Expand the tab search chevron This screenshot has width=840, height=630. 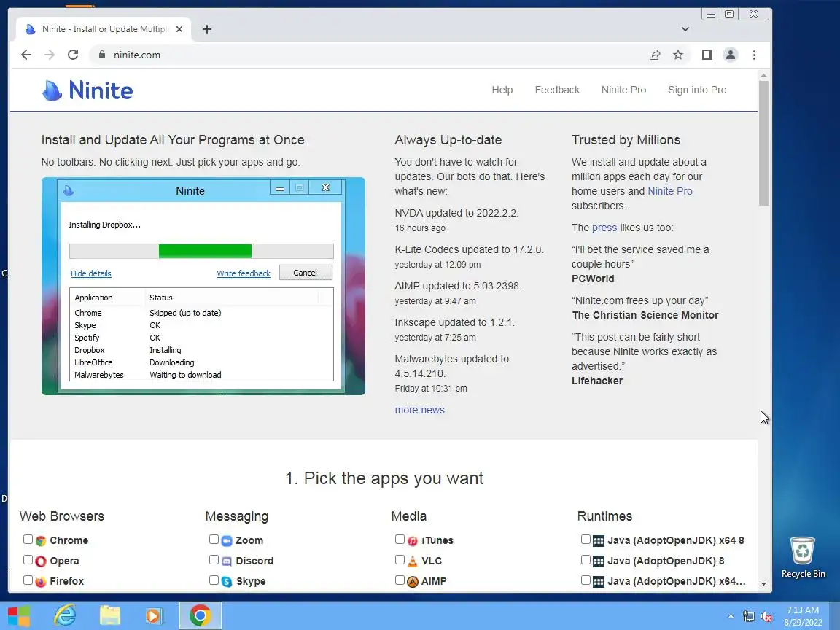(x=685, y=29)
